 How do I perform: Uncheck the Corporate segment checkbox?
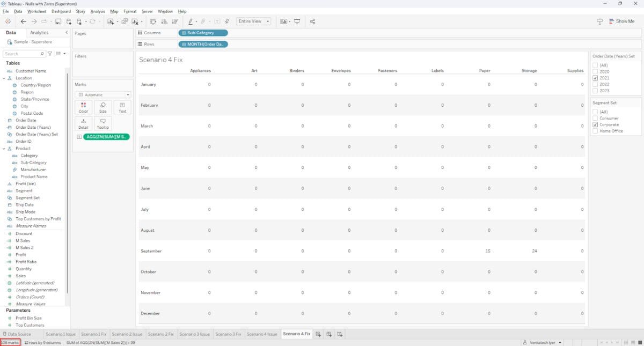(595, 124)
